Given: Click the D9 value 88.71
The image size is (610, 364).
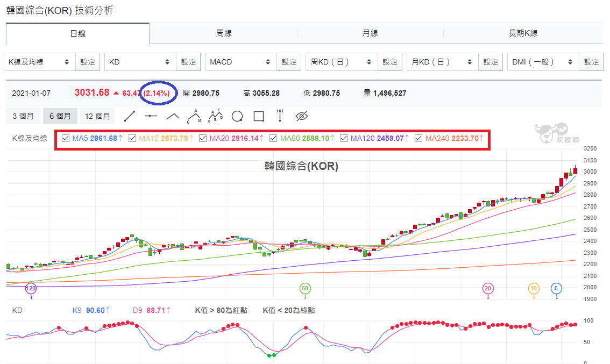Looking at the screenshot, I should point(156,310).
